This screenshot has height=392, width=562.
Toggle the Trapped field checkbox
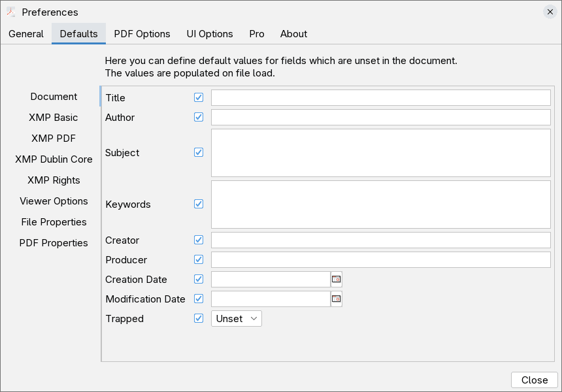(x=199, y=319)
